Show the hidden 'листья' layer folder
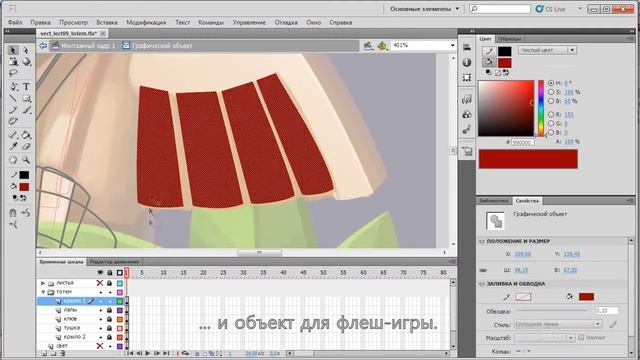Viewport: 640px width, 360px height. 100,283
